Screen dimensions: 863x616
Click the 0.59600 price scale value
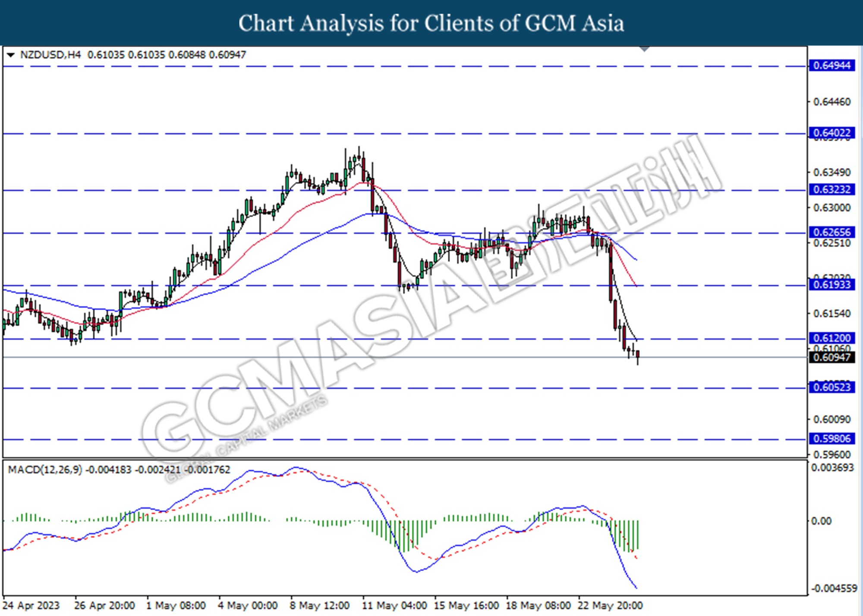[x=832, y=455]
